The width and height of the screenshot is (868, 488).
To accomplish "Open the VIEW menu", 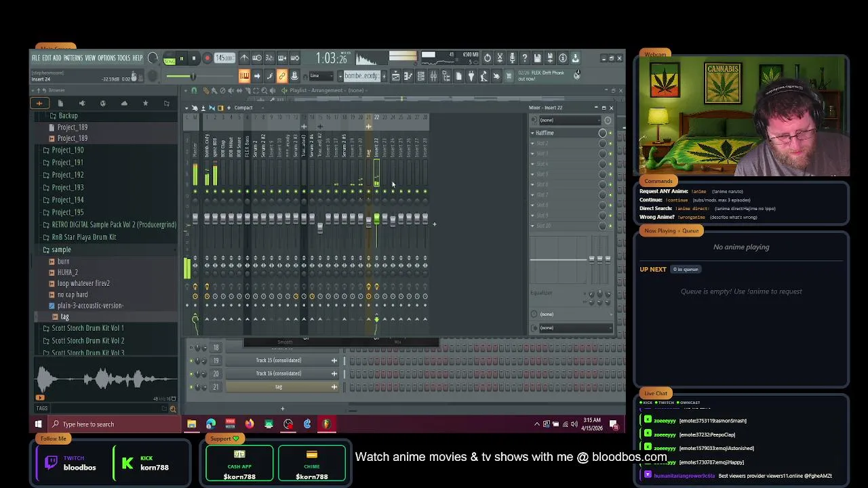I will click(90, 58).
